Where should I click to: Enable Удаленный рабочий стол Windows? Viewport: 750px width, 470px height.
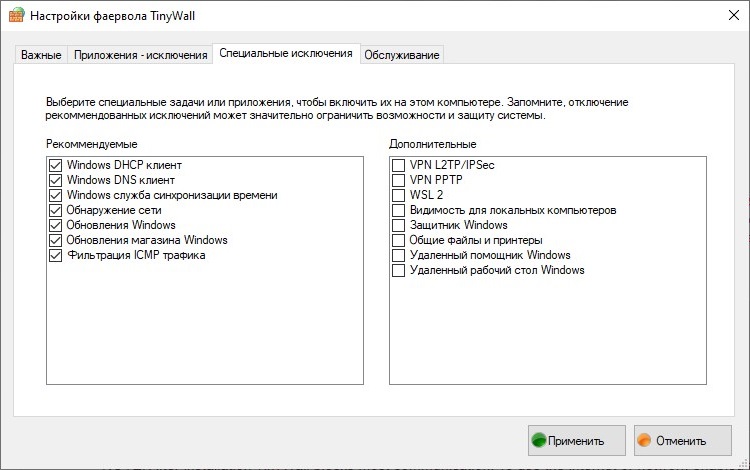[x=399, y=270]
